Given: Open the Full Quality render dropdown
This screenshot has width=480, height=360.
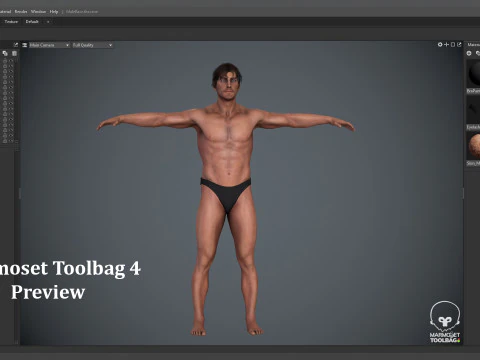Looking at the screenshot, I should [x=92, y=45].
